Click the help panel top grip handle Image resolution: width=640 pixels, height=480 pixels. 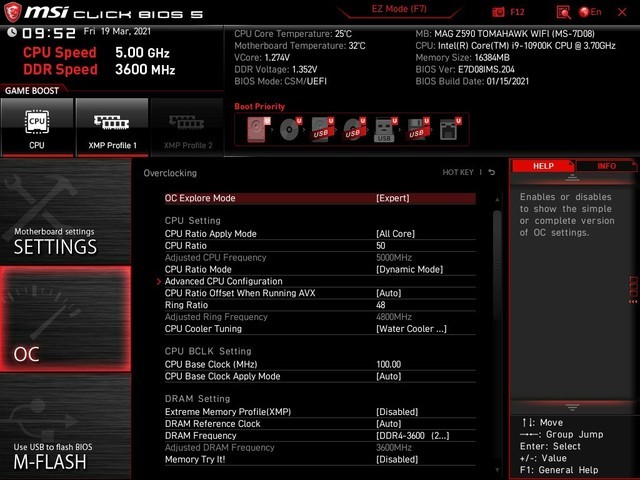coord(572,178)
